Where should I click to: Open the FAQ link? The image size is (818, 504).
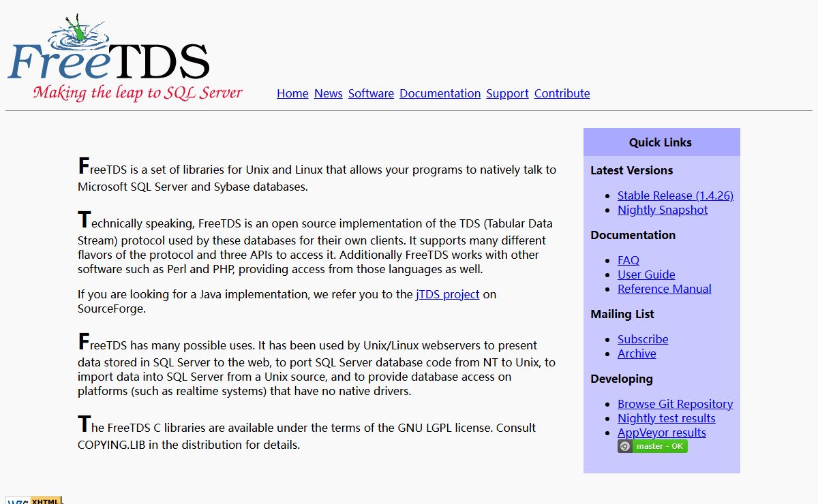click(628, 260)
